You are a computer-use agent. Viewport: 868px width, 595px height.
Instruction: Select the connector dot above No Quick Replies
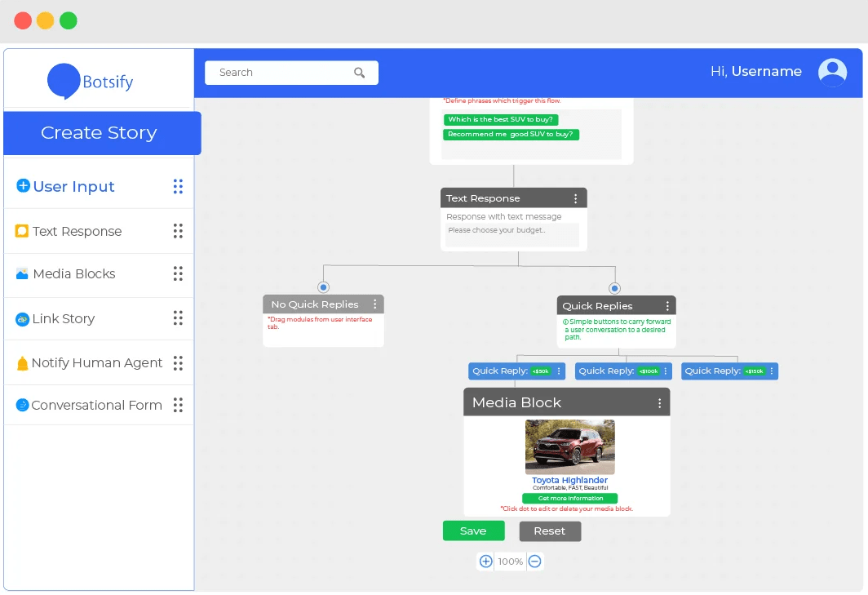click(x=323, y=287)
